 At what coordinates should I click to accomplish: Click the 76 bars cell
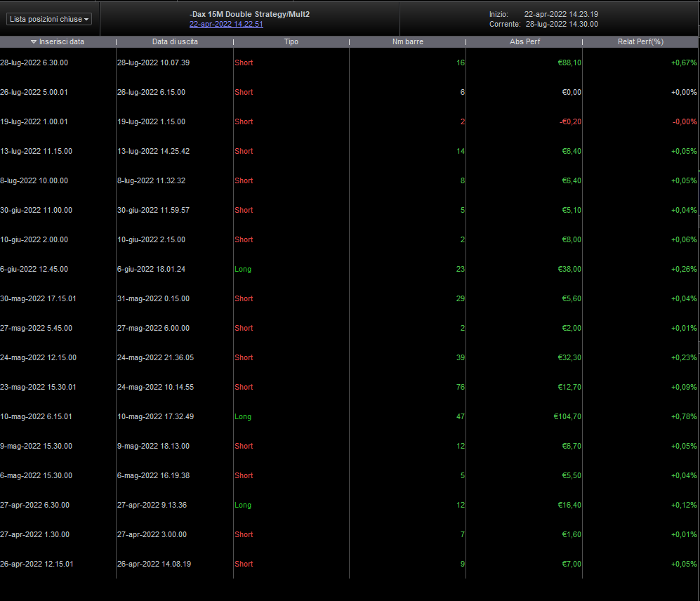tap(461, 387)
